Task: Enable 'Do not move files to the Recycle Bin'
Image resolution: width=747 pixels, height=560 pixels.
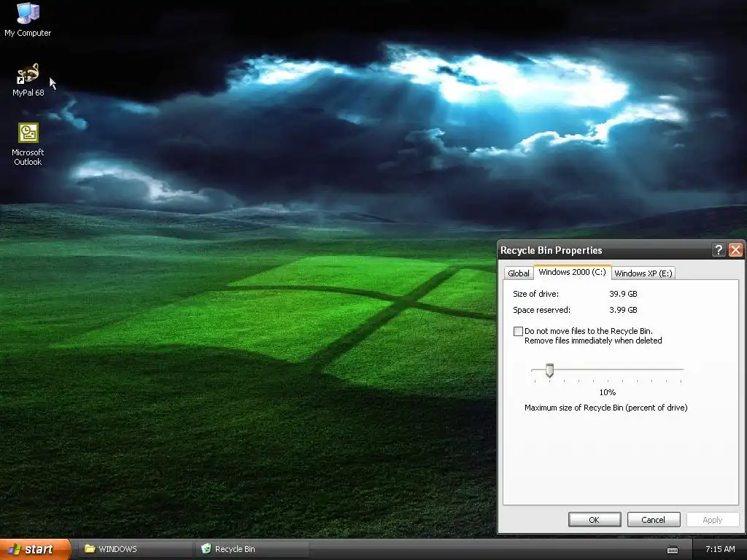Action: (519, 332)
